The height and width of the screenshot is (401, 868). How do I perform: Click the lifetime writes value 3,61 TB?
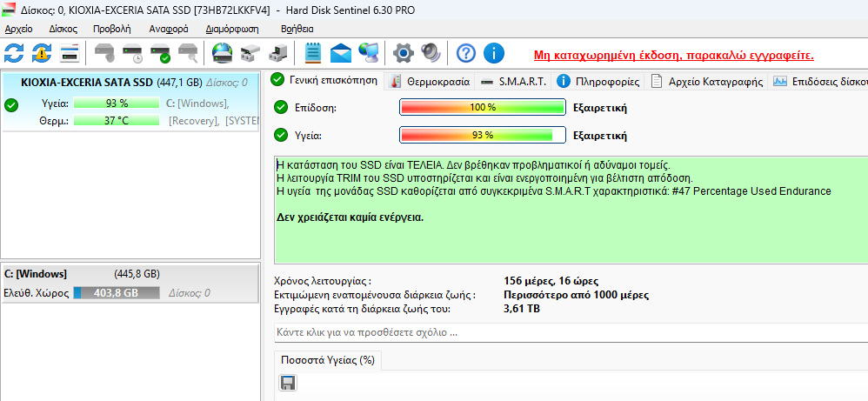point(522,309)
